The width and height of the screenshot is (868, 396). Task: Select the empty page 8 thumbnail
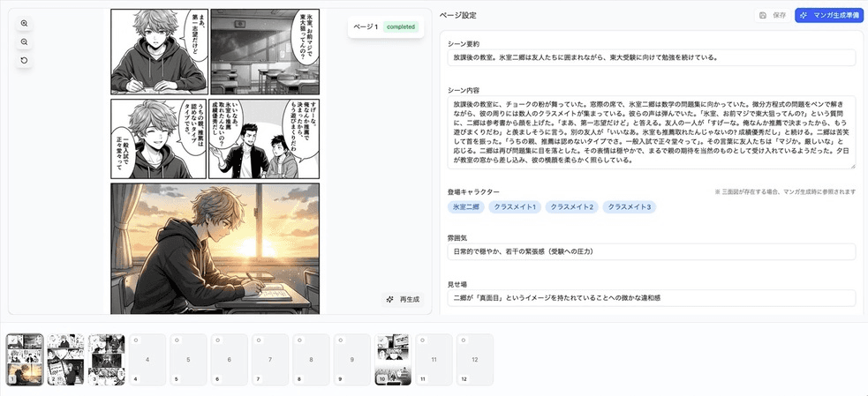coord(311,360)
